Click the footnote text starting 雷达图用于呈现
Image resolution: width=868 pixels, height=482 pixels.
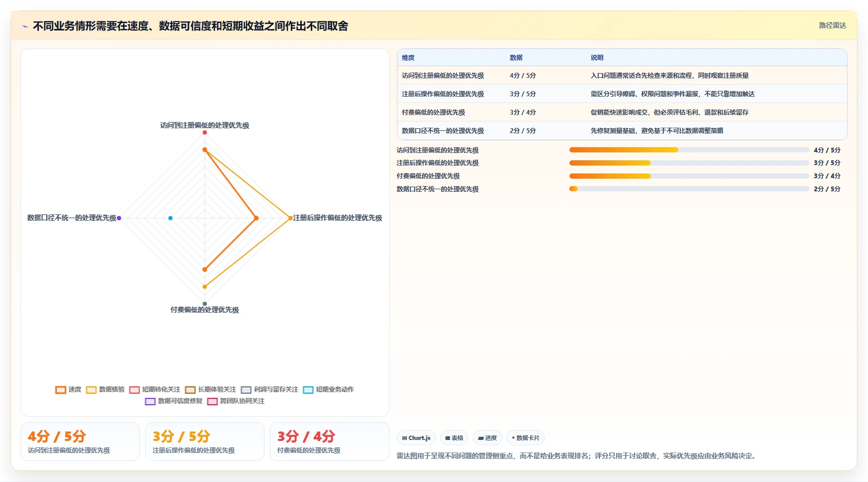pos(577,456)
